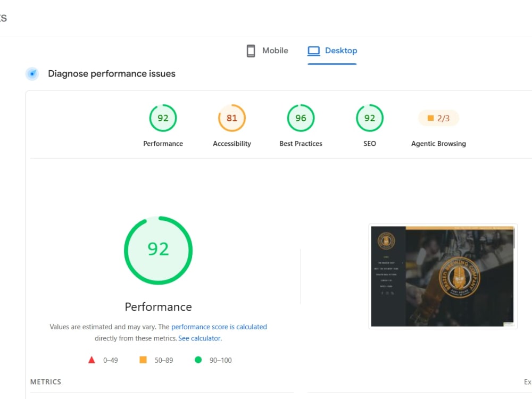
Task: Click the mobile phone icon
Action: 251,51
